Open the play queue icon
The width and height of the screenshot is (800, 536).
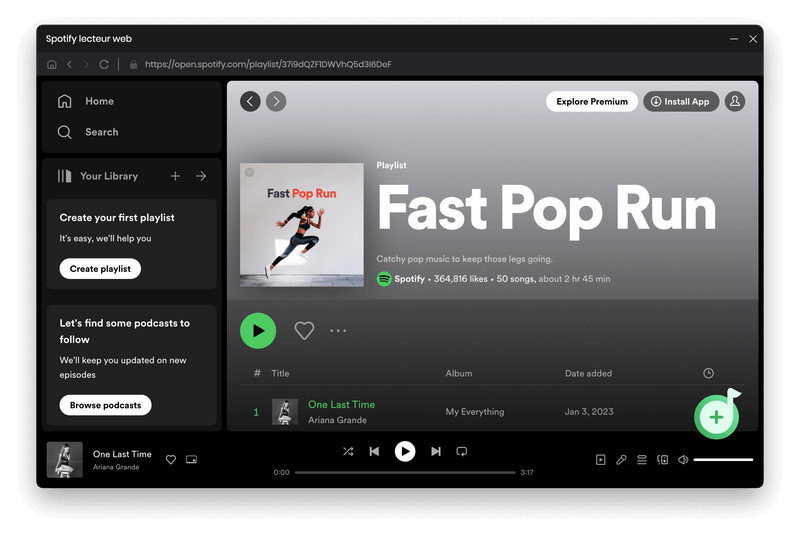pyautogui.click(x=642, y=460)
